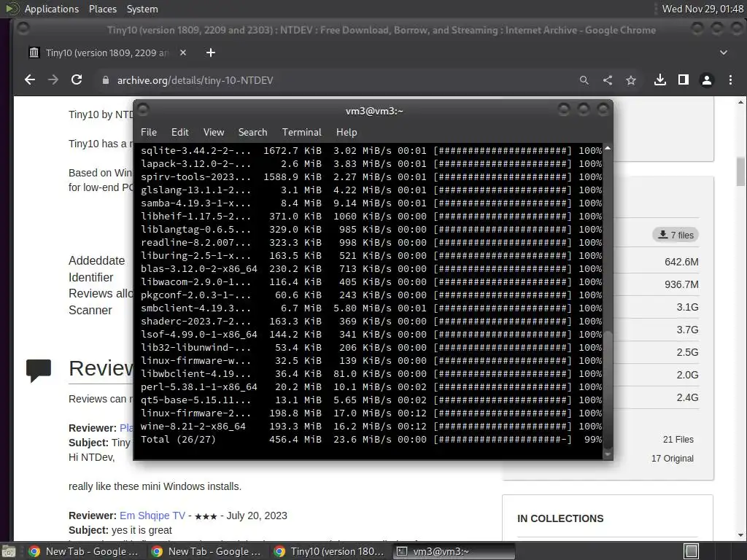Click the 2.0G file size
The image size is (747, 560).
tap(687, 375)
